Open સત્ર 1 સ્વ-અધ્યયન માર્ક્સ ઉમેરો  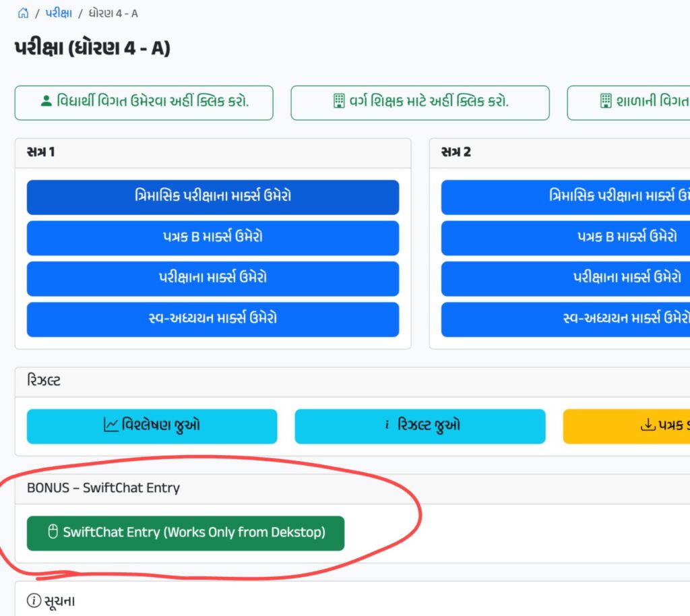(x=213, y=319)
